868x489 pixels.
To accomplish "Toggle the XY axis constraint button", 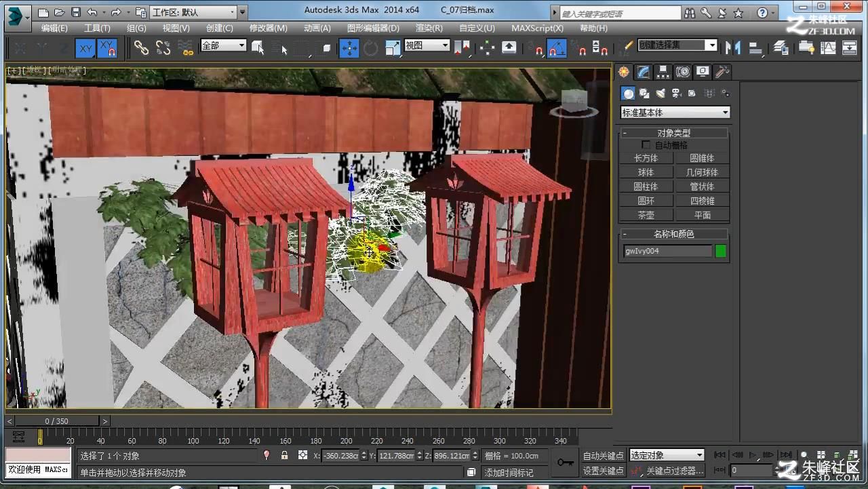I will pos(85,48).
